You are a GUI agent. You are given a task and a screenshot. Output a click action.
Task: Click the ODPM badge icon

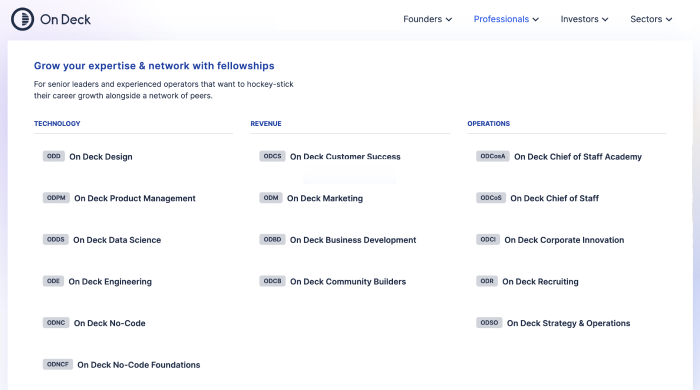click(x=56, y=198)
